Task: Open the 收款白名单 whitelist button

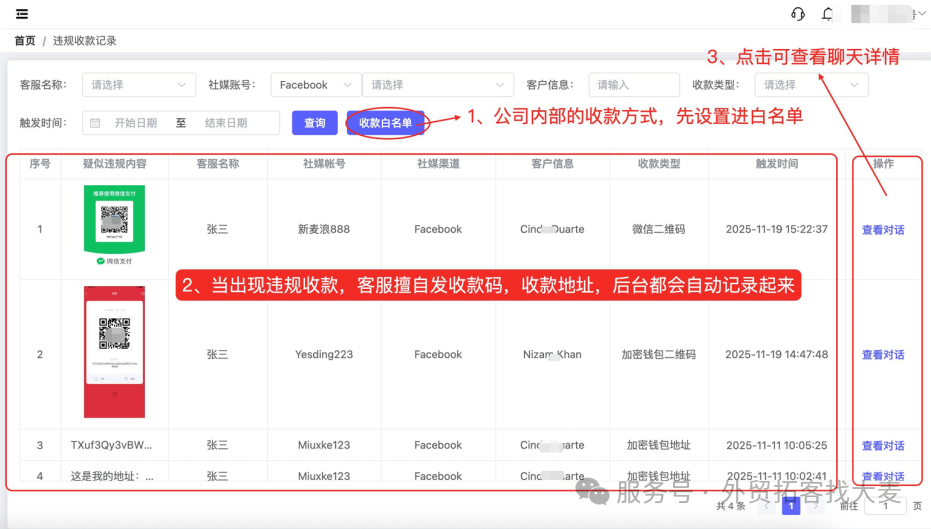Action: (385, 123)
